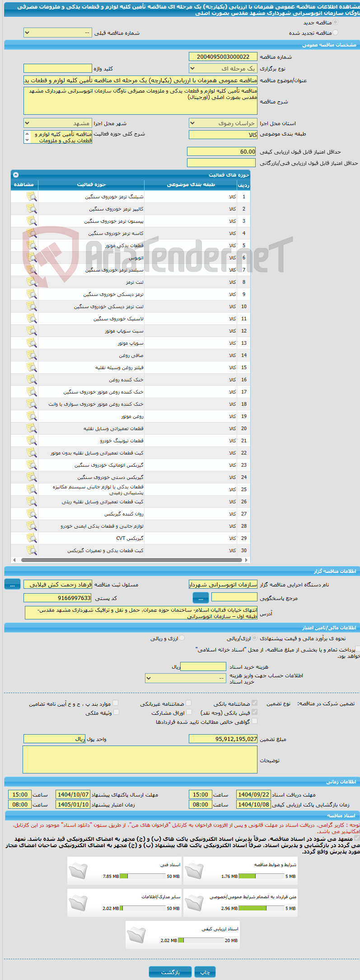The image size is (360, 980).
Task: Open the view icon for row 21 قطعات تیونینگ خودرو
Action: 31,441
